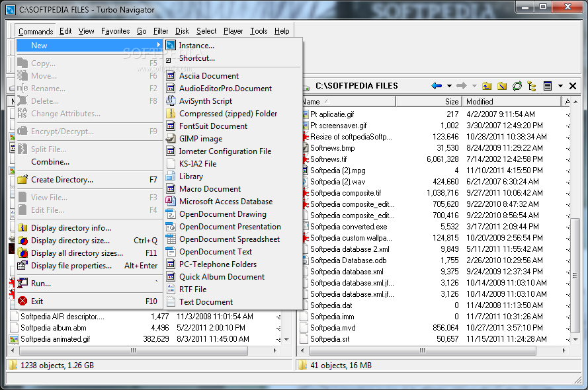Select Display all directory sizes...
This screenshot has height=390, width=588.
(x=89, y=253)
